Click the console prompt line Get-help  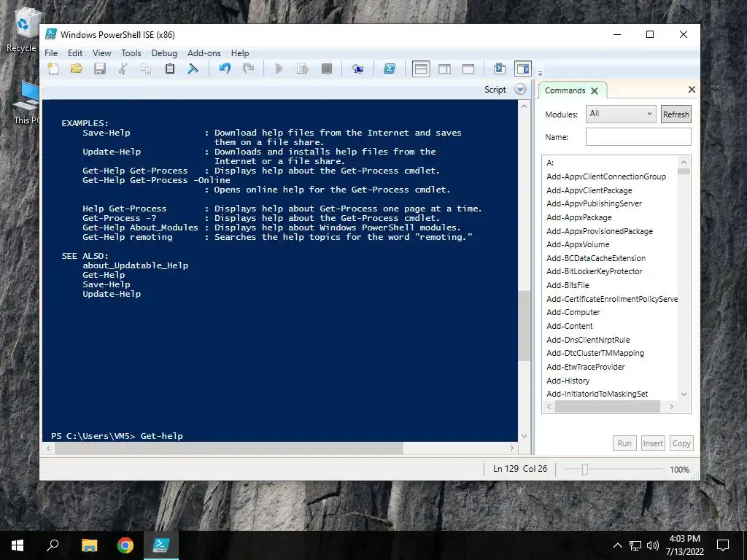coord(117,436)
